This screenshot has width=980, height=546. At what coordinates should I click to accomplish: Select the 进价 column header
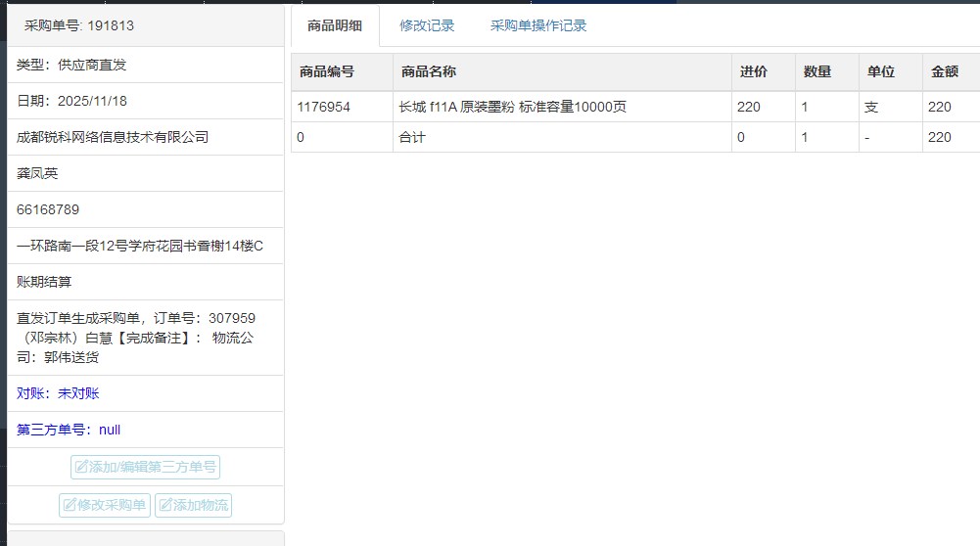click(753, 71)
